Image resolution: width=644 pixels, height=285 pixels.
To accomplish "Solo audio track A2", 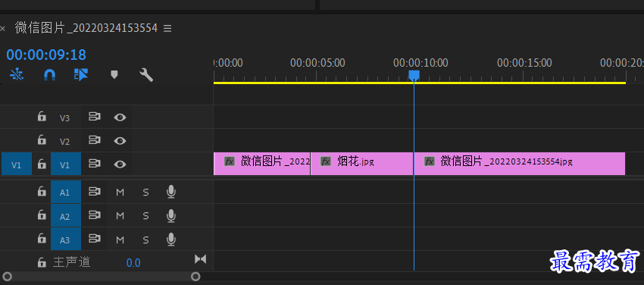I will (x=145, y=215).
